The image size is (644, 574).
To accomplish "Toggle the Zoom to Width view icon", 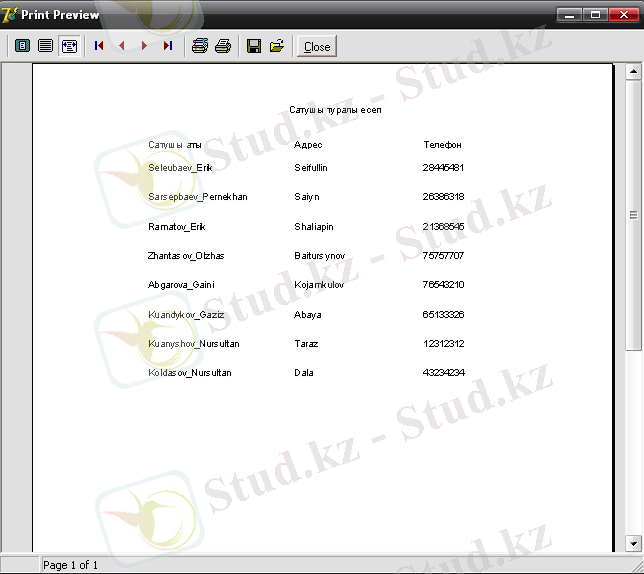I will (x=69, y=46).
